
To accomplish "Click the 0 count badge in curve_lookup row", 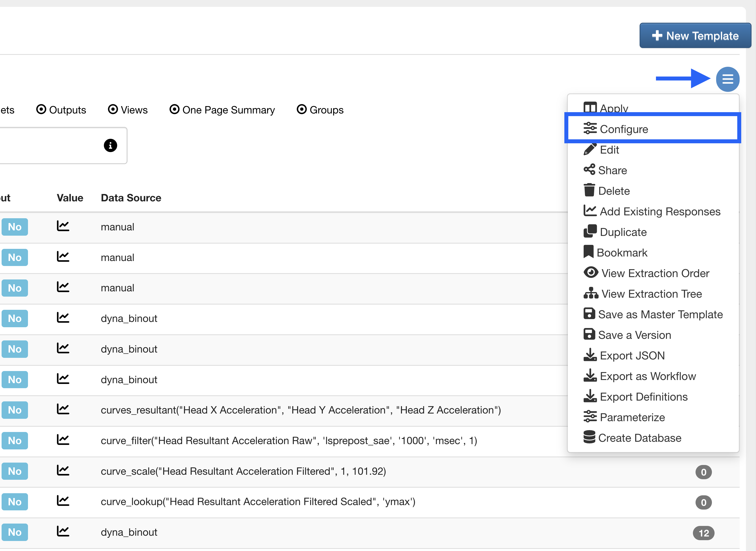I will 703,502.
